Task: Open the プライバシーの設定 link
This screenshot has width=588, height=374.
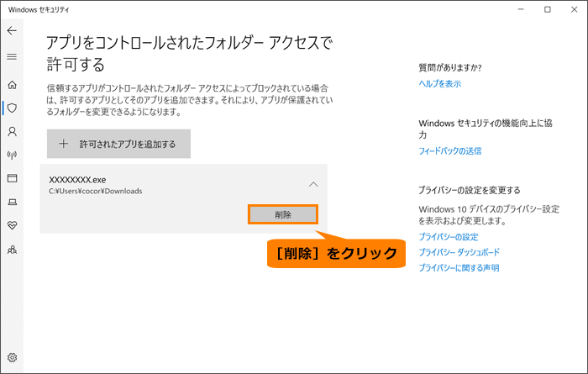Action: click(449, 237)
